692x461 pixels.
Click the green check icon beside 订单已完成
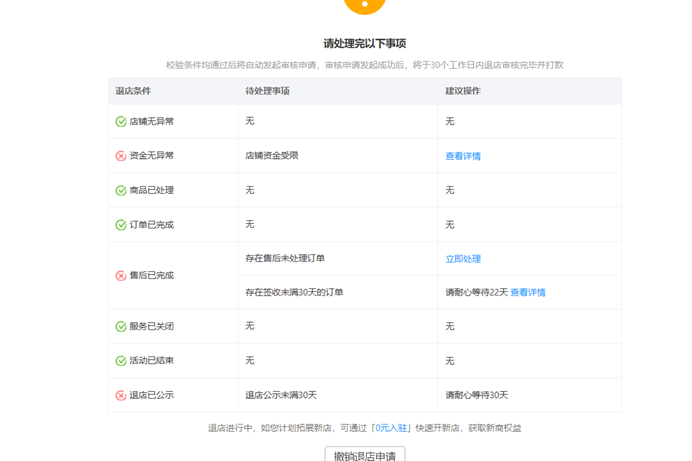pyautogui.click(x=121, y=225)
